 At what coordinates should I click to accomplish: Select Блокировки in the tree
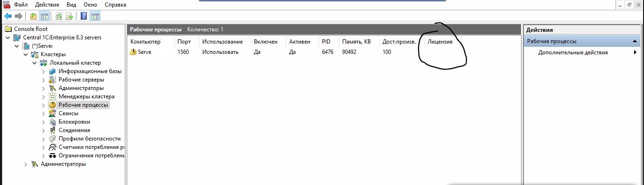click(x=75, y=122)
